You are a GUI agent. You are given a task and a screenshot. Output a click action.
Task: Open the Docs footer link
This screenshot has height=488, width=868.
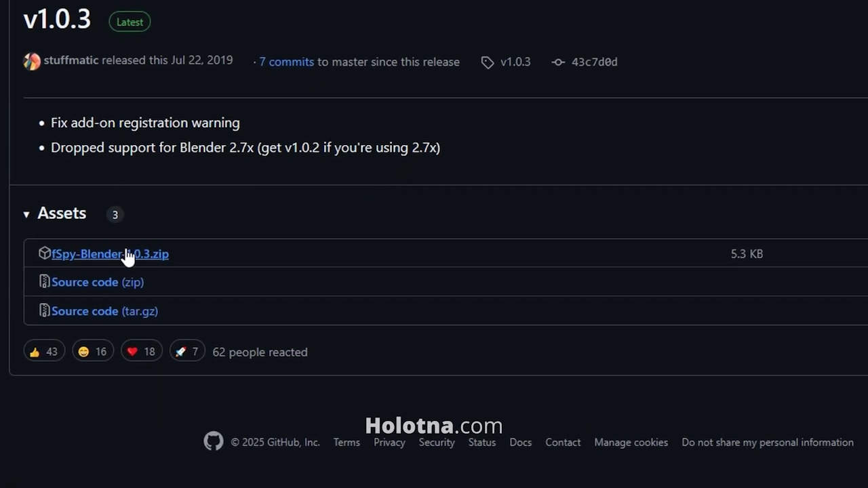pyautogui.click(x=521, y=442)
